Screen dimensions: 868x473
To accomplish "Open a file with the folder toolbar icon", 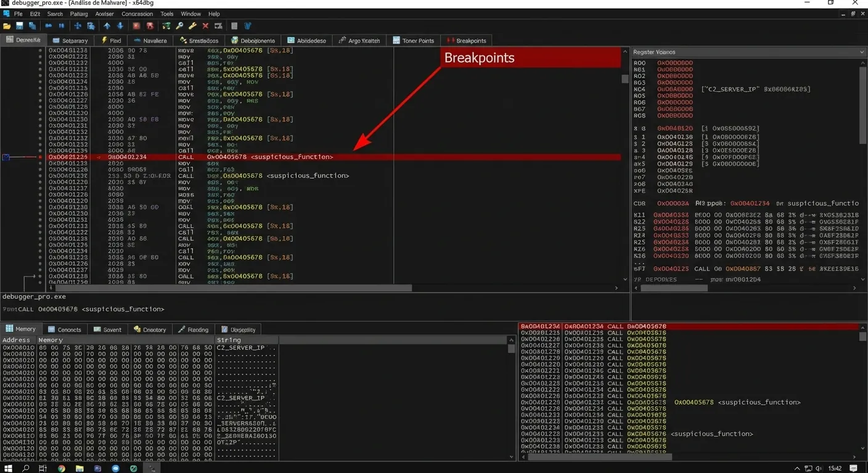I will tap(7, 26).
